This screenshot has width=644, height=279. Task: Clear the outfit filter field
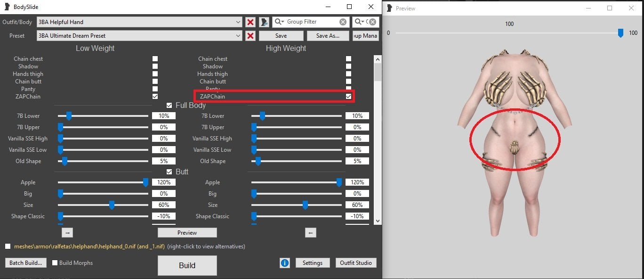(x=372, y=22)
